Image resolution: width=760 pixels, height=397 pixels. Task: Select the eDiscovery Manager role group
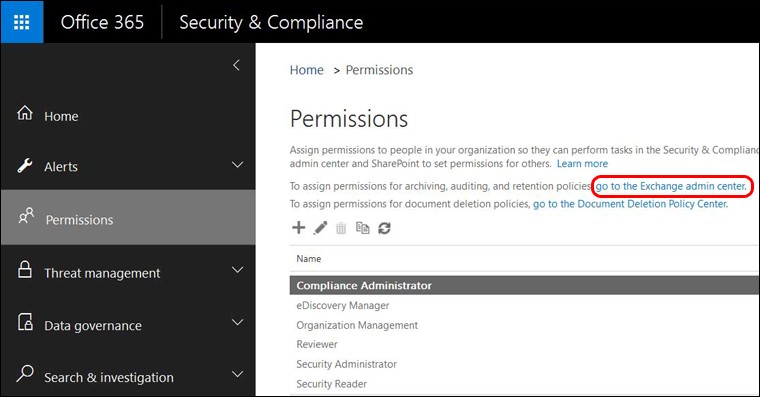[343, 305]
